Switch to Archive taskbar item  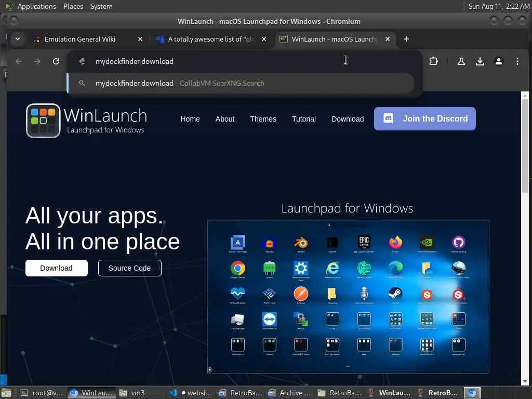(289, 393)
